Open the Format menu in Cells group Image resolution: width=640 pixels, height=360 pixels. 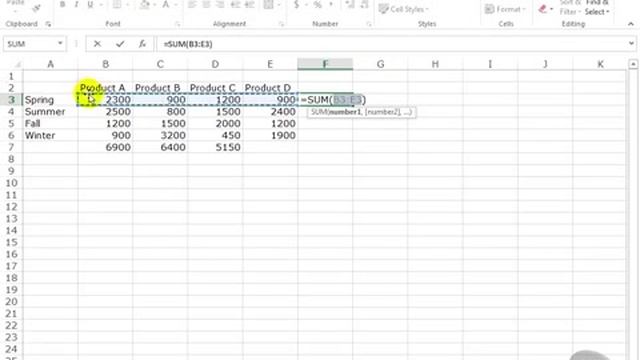[x=505, y=9]
